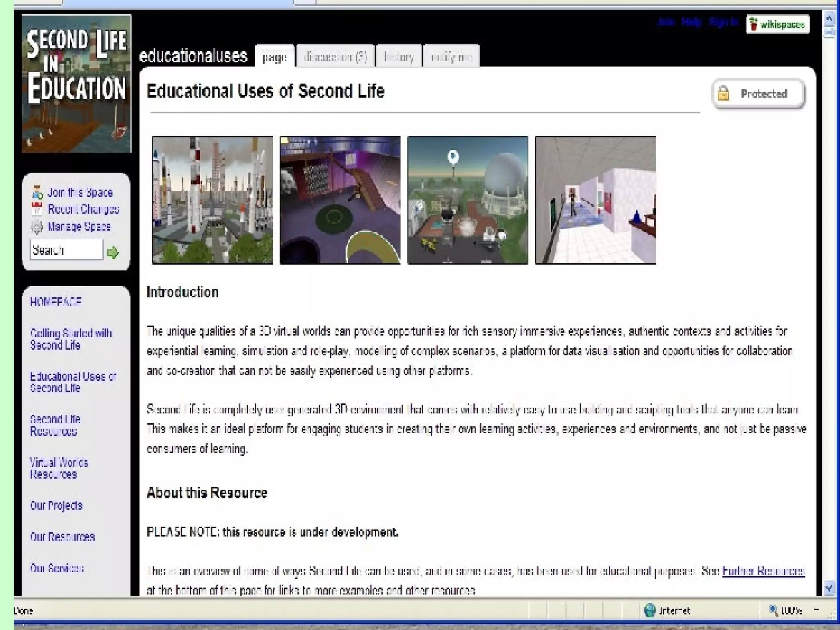Viewport: 840px width, 630px height.
Task: Click the Recent Changes calendar icon
Action: (37, 209)
